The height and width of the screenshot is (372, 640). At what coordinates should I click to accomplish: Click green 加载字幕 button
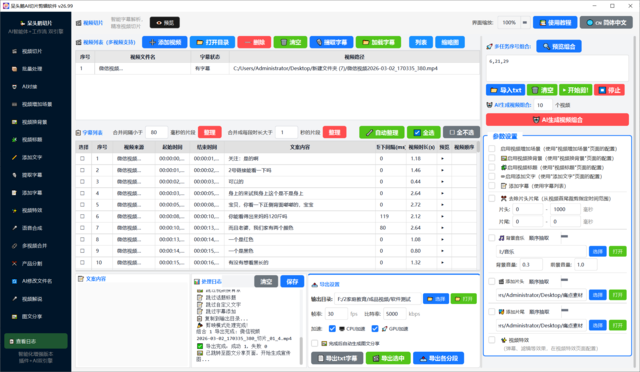378,42
